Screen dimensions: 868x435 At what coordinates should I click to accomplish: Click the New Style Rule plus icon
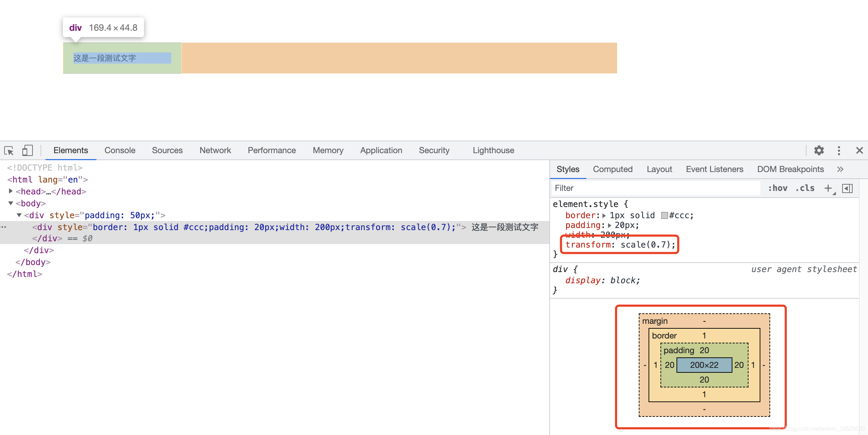pyautogui.click(x=828, y=188)
